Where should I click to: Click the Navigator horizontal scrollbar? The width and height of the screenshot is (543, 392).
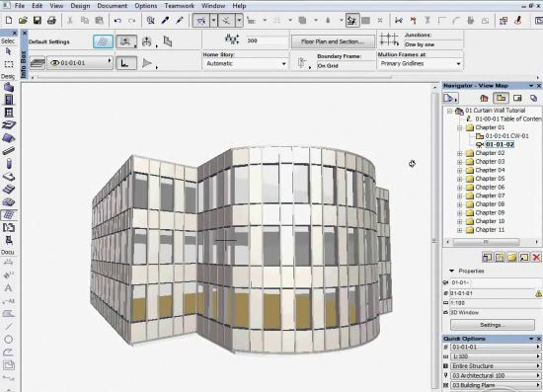[492, 242]
